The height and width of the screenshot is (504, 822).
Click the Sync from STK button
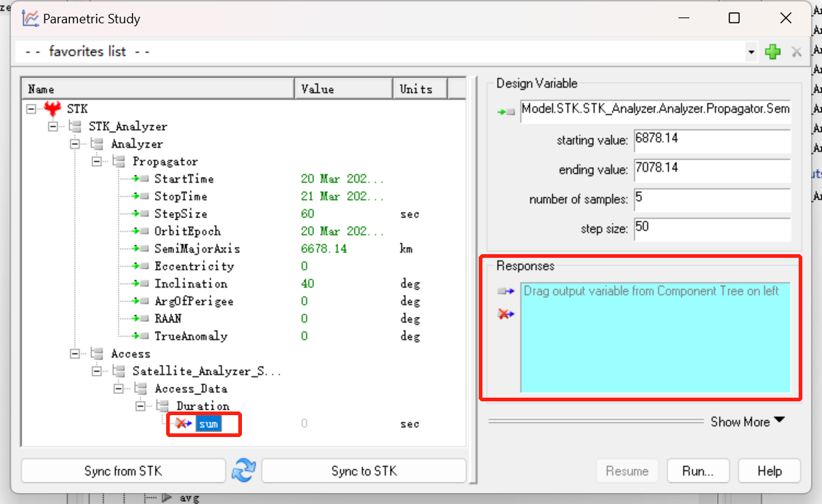[122, 470]
